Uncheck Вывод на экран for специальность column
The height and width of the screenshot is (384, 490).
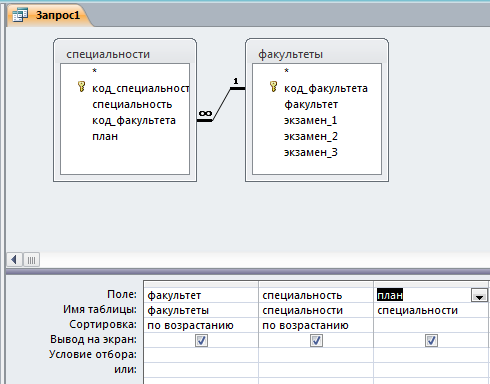tap(316, 341)
